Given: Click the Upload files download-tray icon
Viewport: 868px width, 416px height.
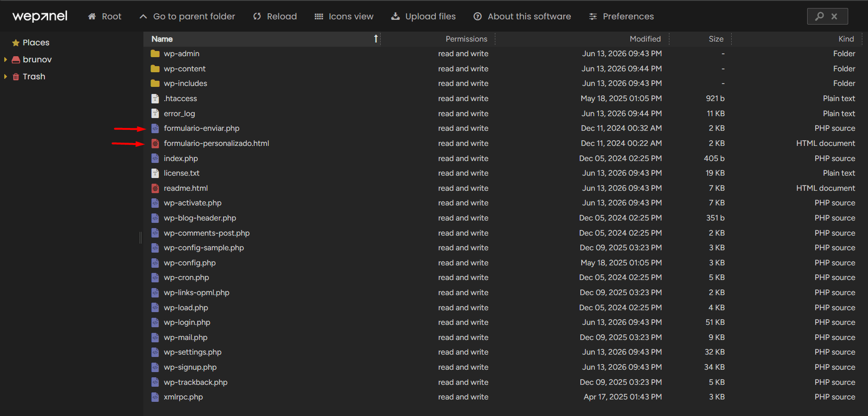Looking at the screenshot, I should click(395, 17).
